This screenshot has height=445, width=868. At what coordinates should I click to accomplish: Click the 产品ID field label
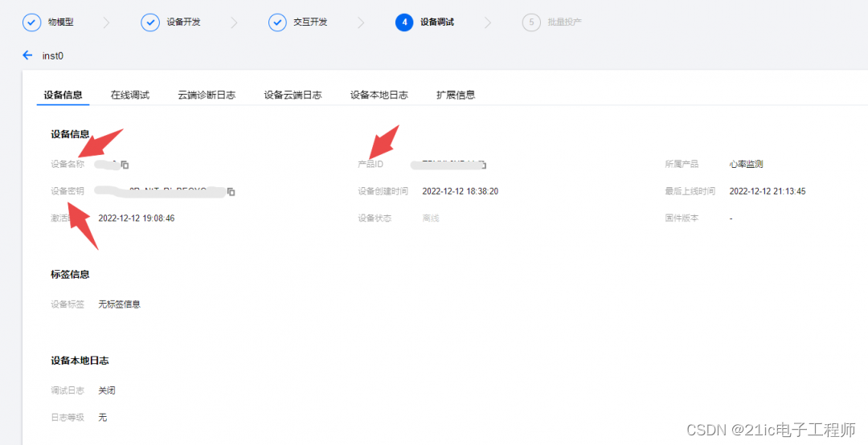click(x=371, y=165)
